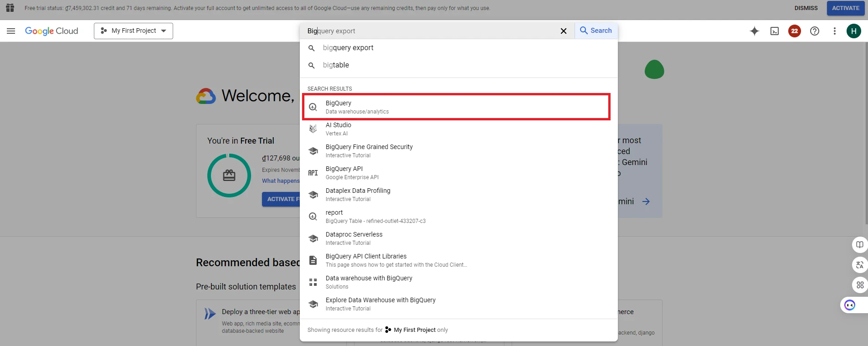This screenshot has width=868, height=346.
Task: Expand the My First Project selector
Action: 134,31
